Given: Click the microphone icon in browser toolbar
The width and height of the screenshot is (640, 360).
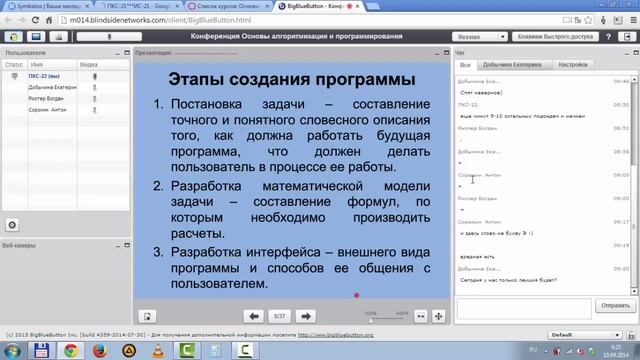Looking at the screenshot, I should coord(603,20).
